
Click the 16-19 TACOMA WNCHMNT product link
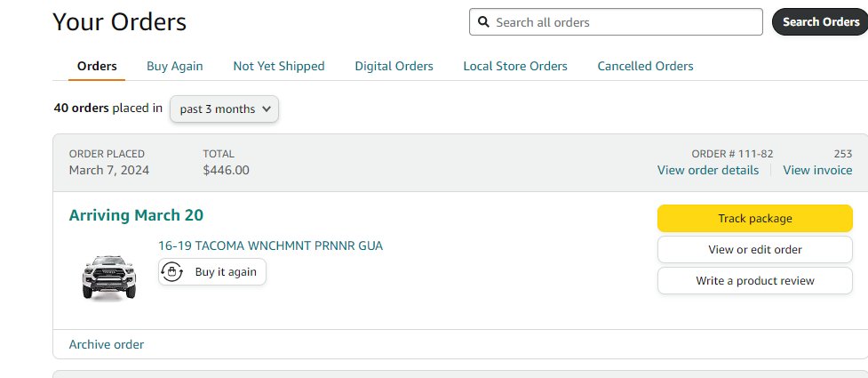pos(270,245)
